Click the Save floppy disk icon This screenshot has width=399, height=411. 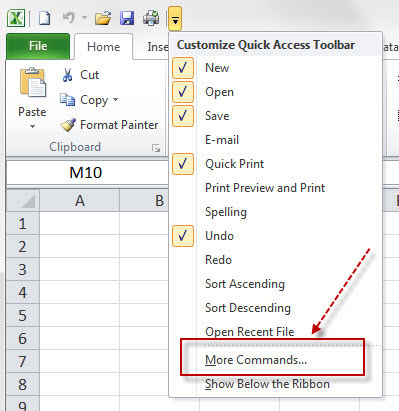[x=127, y=18]
